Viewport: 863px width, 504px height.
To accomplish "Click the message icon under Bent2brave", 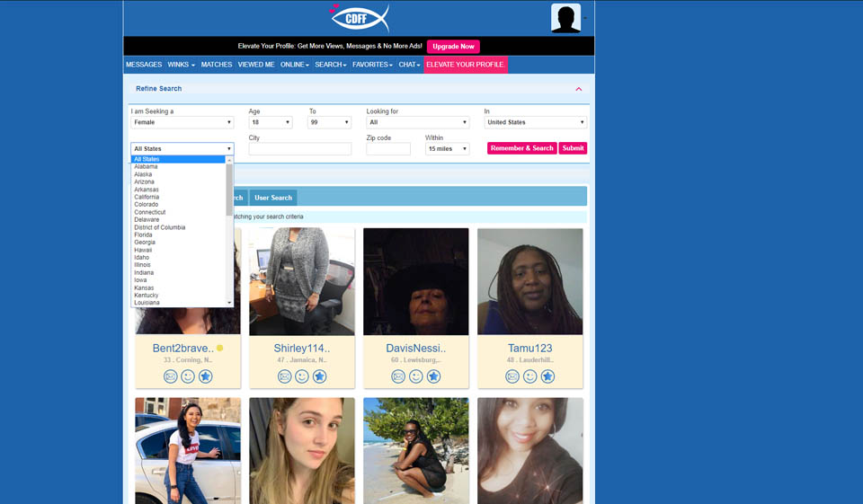I will (x=171, y=376).
